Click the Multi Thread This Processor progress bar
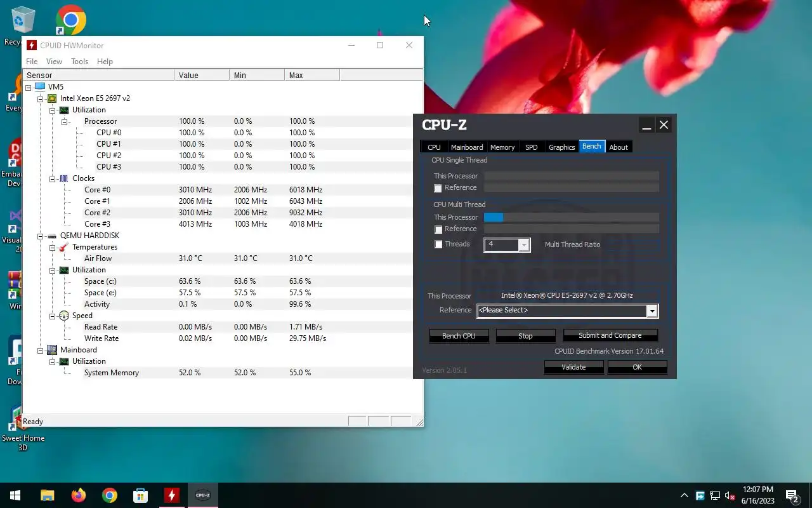The height and width of the screenshot is (508, 812). click(x=571, y=217)
